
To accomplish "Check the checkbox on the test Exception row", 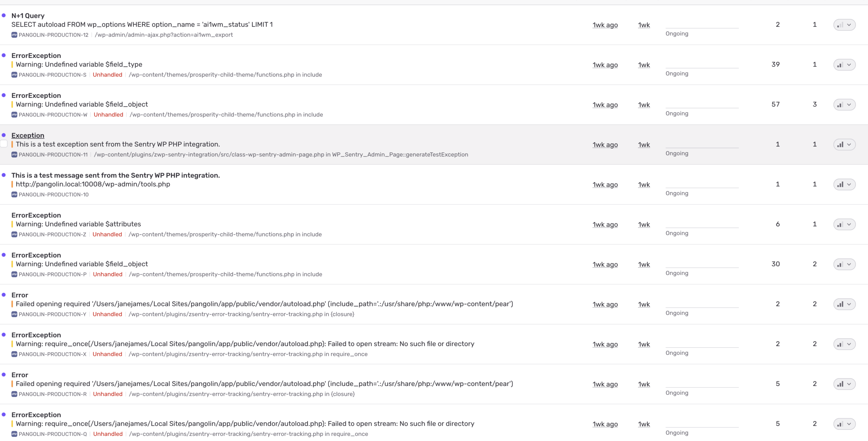I will click(x=4, y=144).
